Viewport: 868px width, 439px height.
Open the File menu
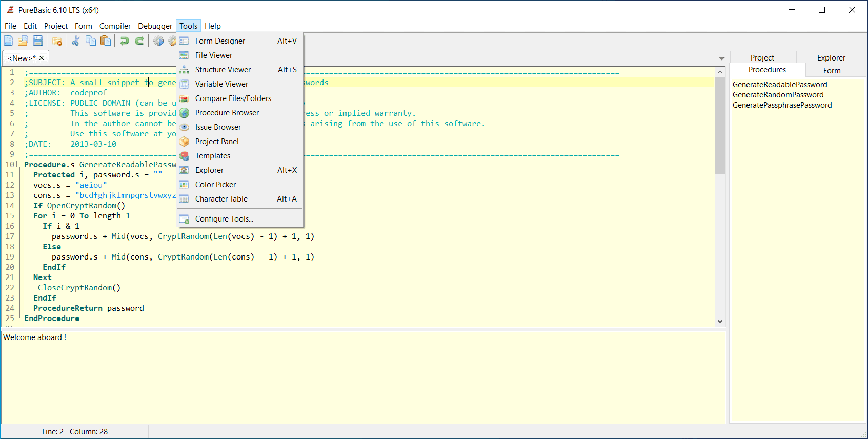(x=10, y=26)
